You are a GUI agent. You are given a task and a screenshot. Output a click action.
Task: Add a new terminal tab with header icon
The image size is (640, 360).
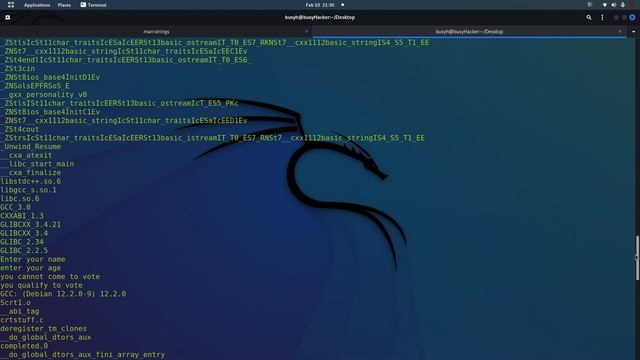click(x=8, y=18)
